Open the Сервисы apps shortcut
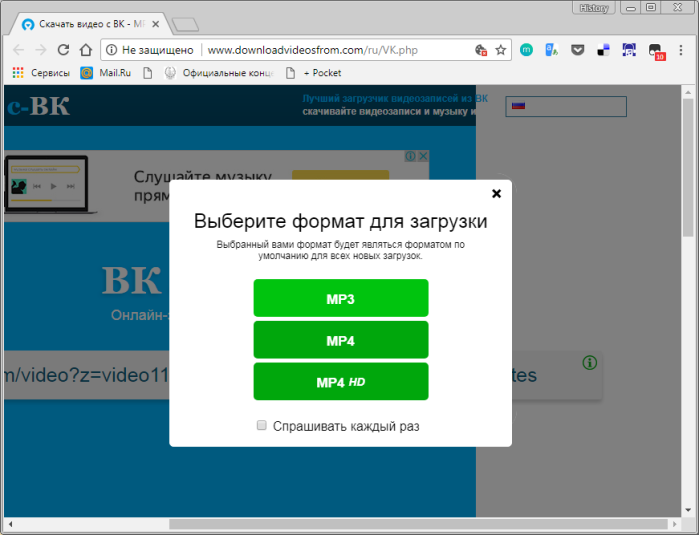 [x=41, y=73]
